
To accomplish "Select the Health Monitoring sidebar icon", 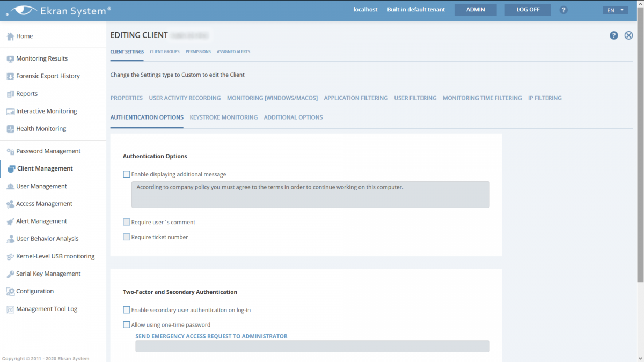I will click(10, 129).
